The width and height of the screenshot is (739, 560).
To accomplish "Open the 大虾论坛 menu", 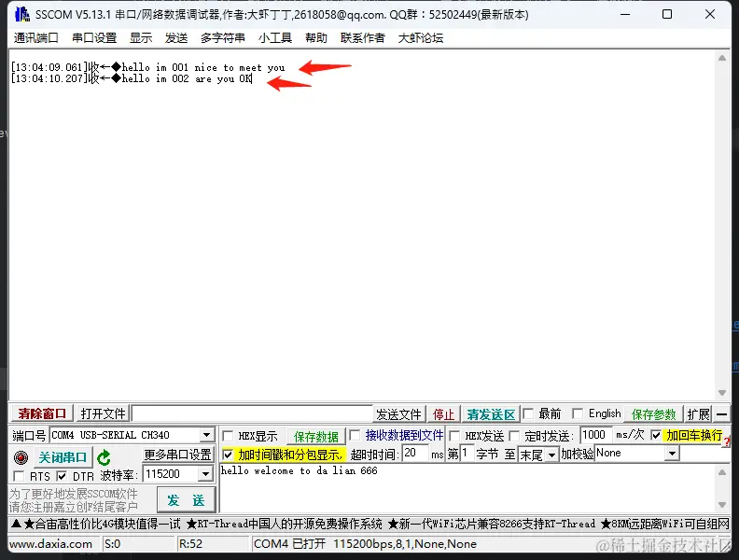I will (x=421, y=37).
